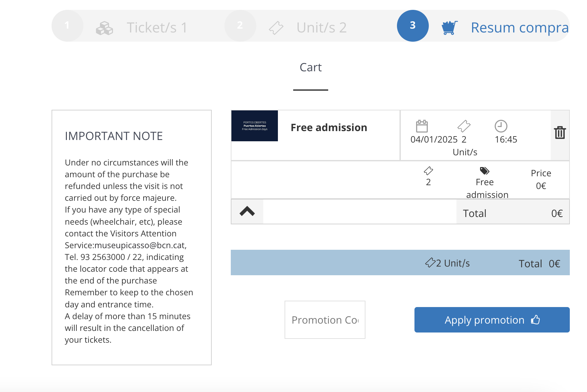Click the ticket icon above 04/01/2025 units
Viewport: 587px width, 392px height.
[464, 126]
